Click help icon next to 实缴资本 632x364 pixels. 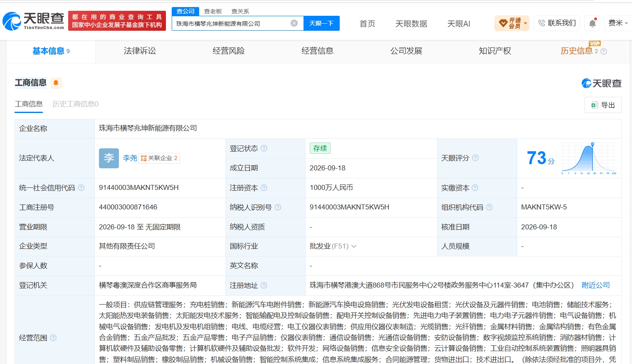475,188
